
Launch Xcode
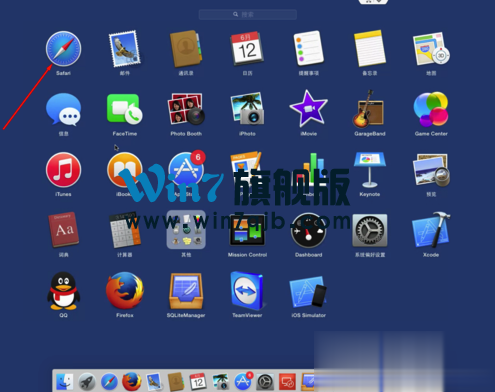click(431, 230)
